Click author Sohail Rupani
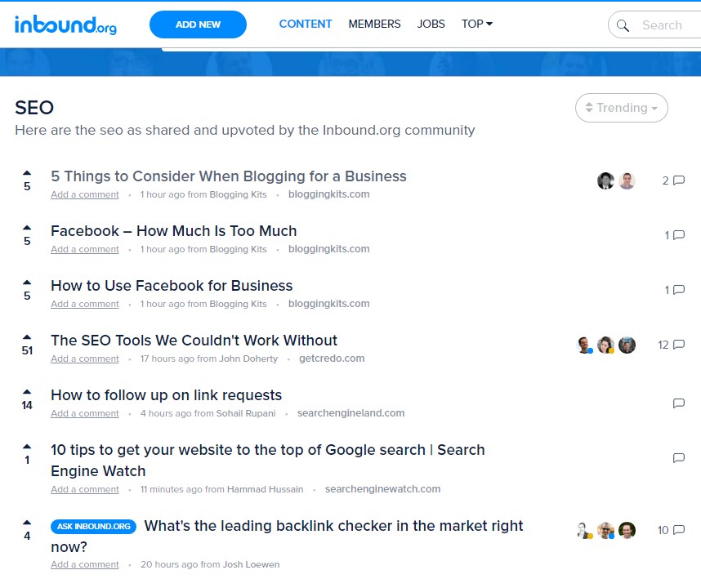This screenshot has width=701, height=588. pos(245,414)
